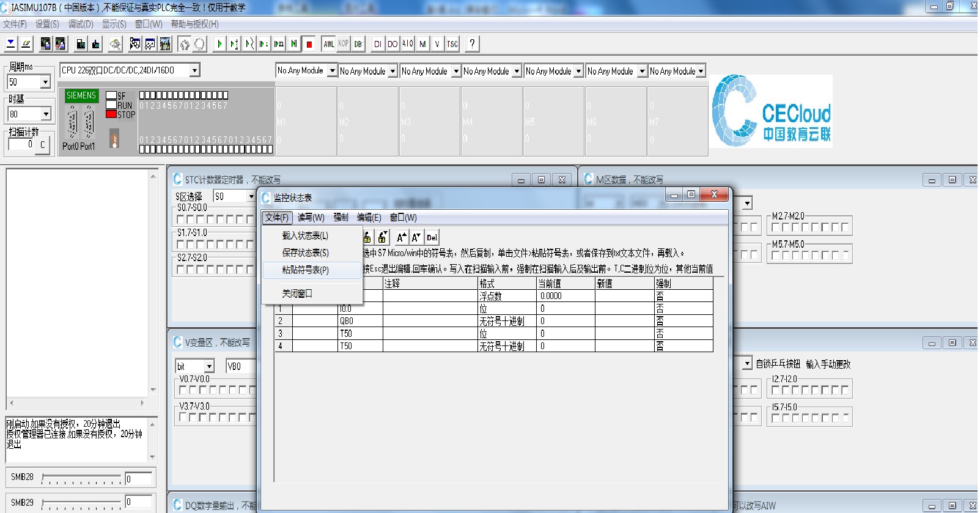Click the DB data block toolbar icon
The width and height of the screenshot is (980, 513).
pyautogui.click(x=358, y=44)
